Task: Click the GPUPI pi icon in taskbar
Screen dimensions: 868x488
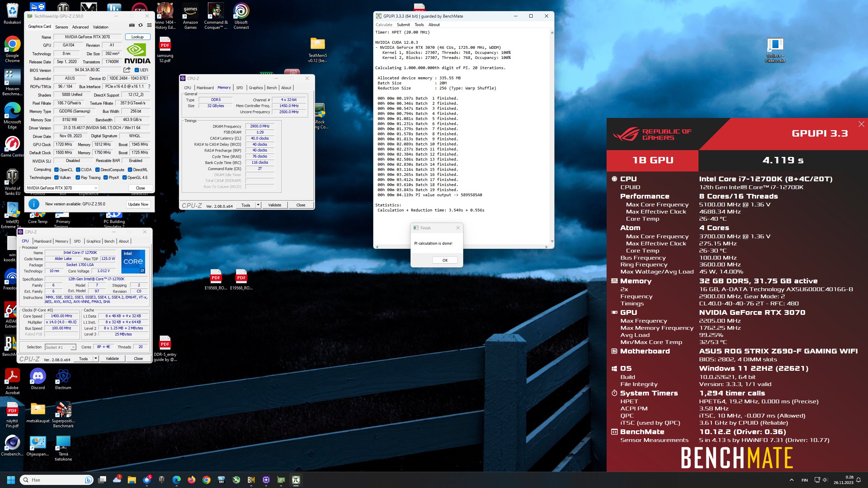Action: tap(296, 480)
